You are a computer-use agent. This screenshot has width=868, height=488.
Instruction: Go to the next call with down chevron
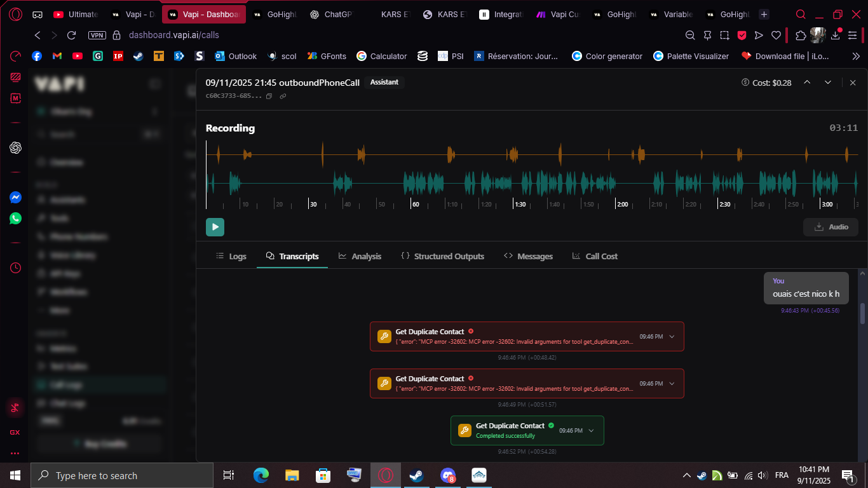(x=828, y=82)
